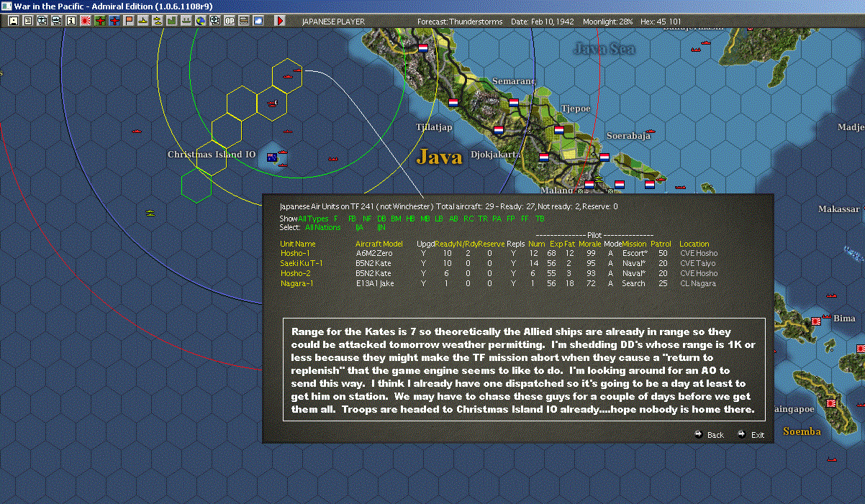Click red plane on blue background icon

click(114, 22)
